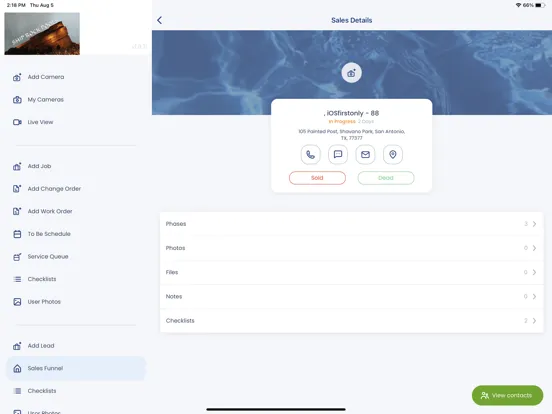Click the 'Sales Details' header title

pyautogui.click(x=351, y=20)
